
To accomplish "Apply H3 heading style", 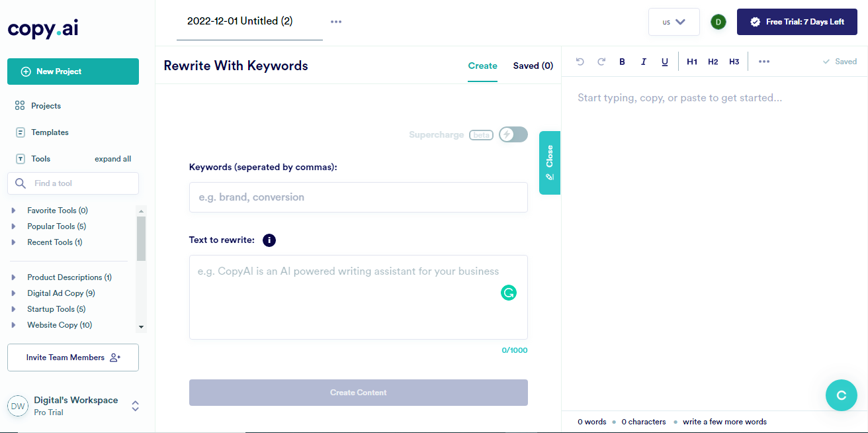I will (x=734, y=62).
